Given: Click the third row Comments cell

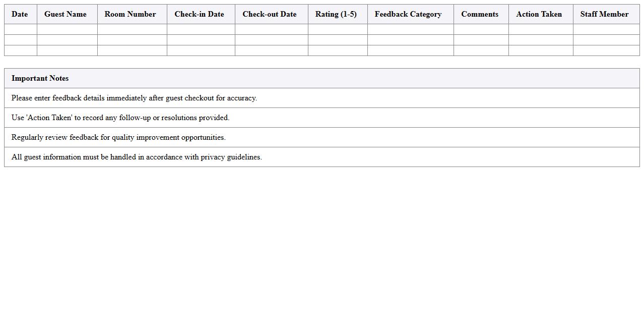Looking at the screenshot, I should (480, 50).
